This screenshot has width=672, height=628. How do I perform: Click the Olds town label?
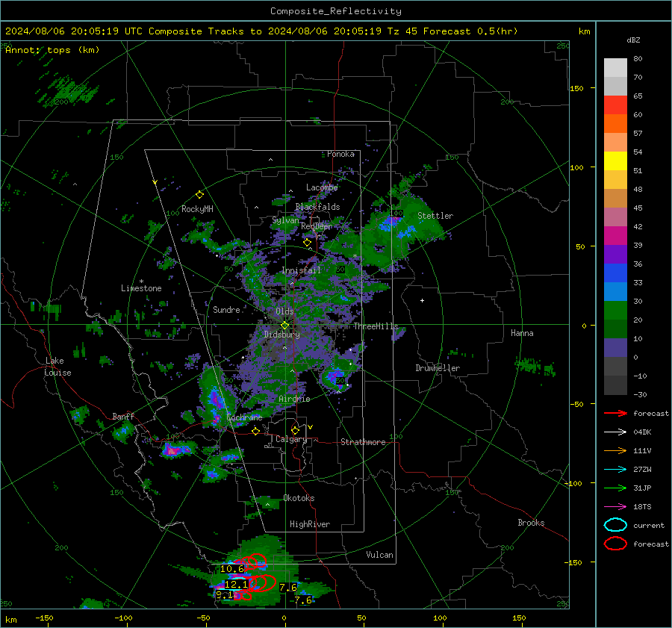click(x=284, y=311)
